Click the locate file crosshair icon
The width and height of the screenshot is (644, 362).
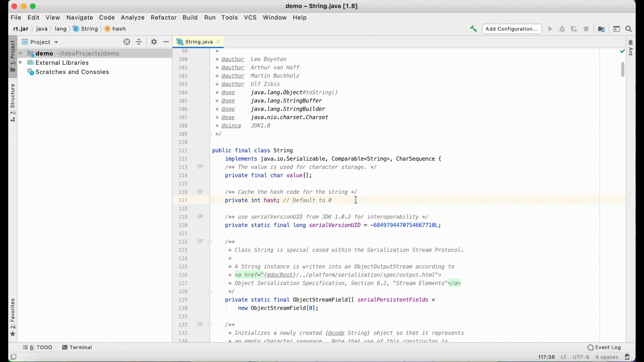126,42
